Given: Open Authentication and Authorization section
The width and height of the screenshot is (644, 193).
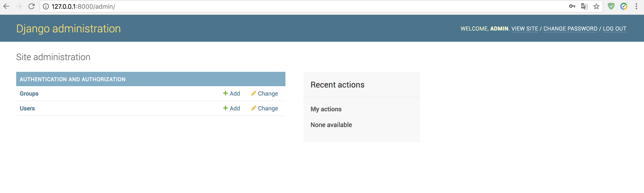Looking at the screenshot, I should [x=72, y=79].
